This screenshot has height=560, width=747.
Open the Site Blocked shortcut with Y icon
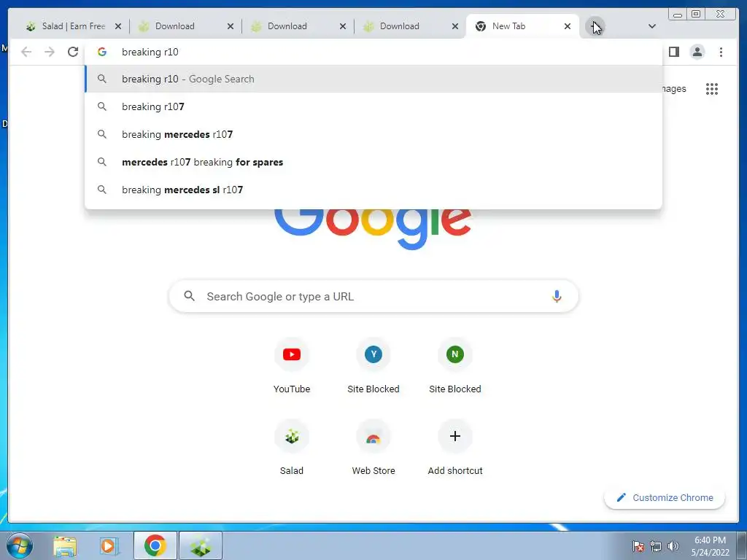373,366
